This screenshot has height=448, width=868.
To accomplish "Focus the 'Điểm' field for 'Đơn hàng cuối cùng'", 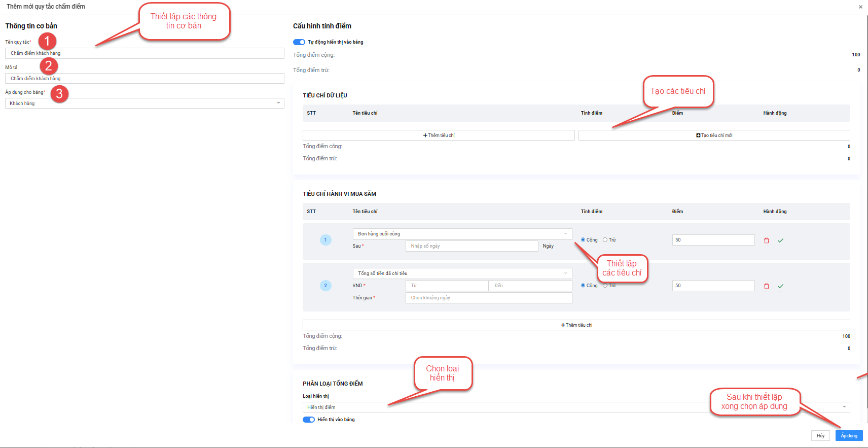I will coord(713,240).
